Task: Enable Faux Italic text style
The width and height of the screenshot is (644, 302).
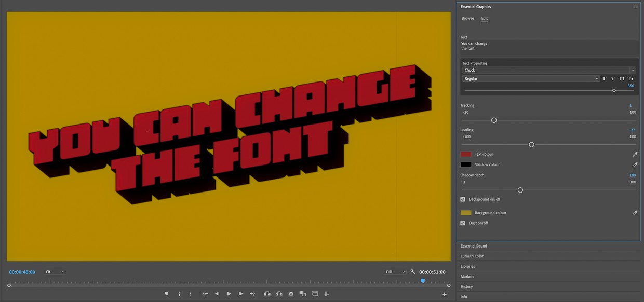Action: coord(613,79)
